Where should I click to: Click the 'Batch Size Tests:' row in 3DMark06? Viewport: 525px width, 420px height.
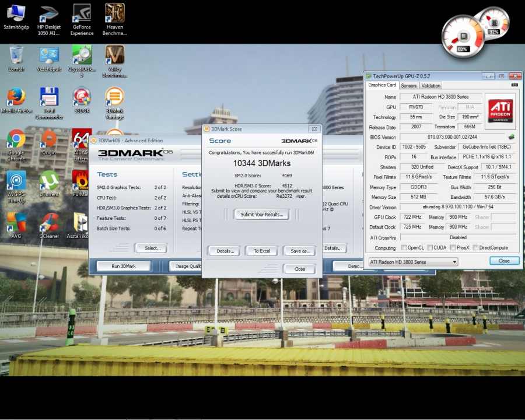pyautogui.click(x=131, y=229)
